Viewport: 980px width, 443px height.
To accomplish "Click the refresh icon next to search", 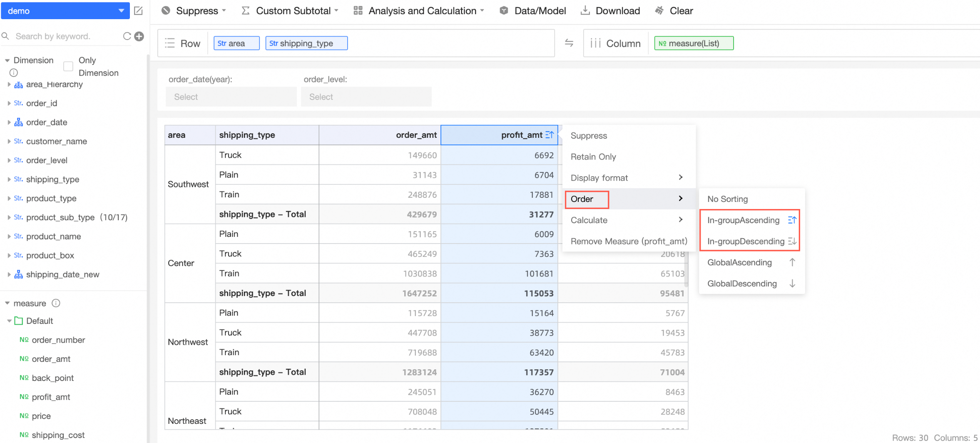I will pos(127,36).
